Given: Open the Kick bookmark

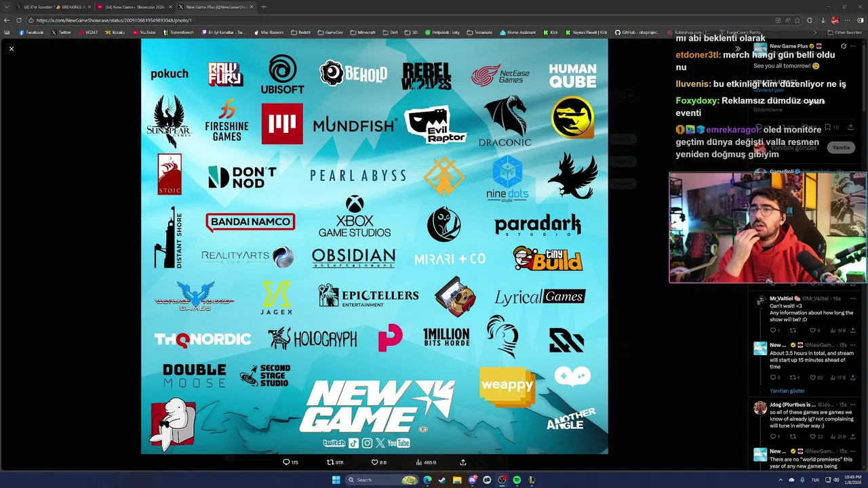Looking at the screenshot, I should point(551,33).
